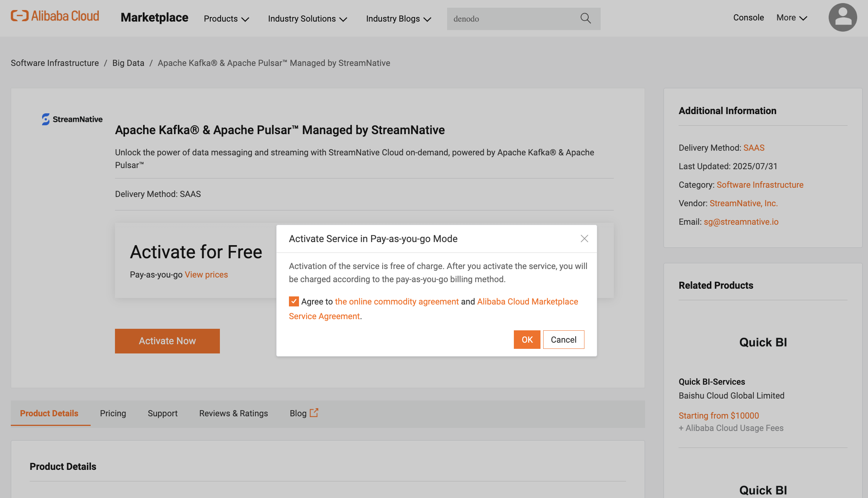This screenshot has height=498, width=868.
Task: Expand the Industry Blogs dropdown
Action: click(399, 19)
